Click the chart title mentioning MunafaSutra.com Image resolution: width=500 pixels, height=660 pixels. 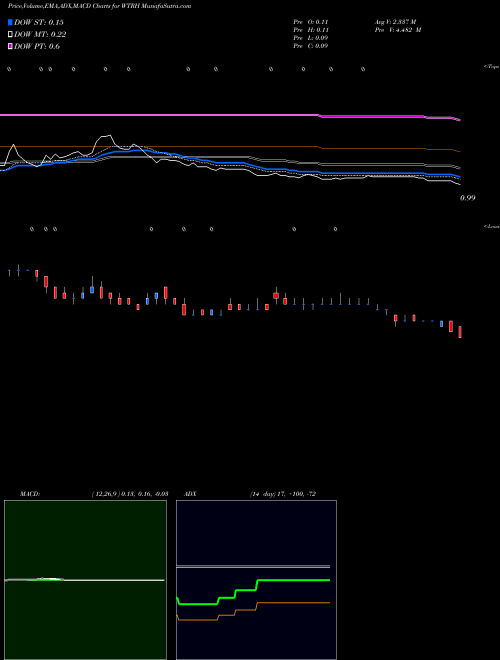99,6
